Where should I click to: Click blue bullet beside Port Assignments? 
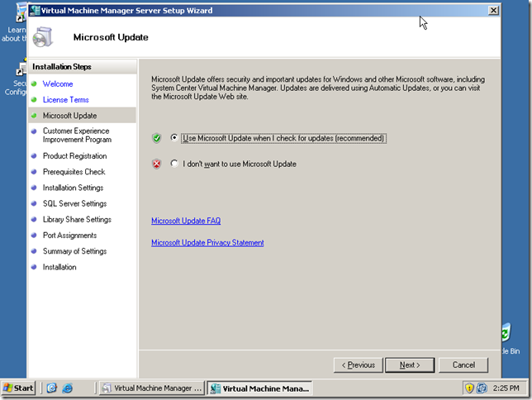(34, 236)
